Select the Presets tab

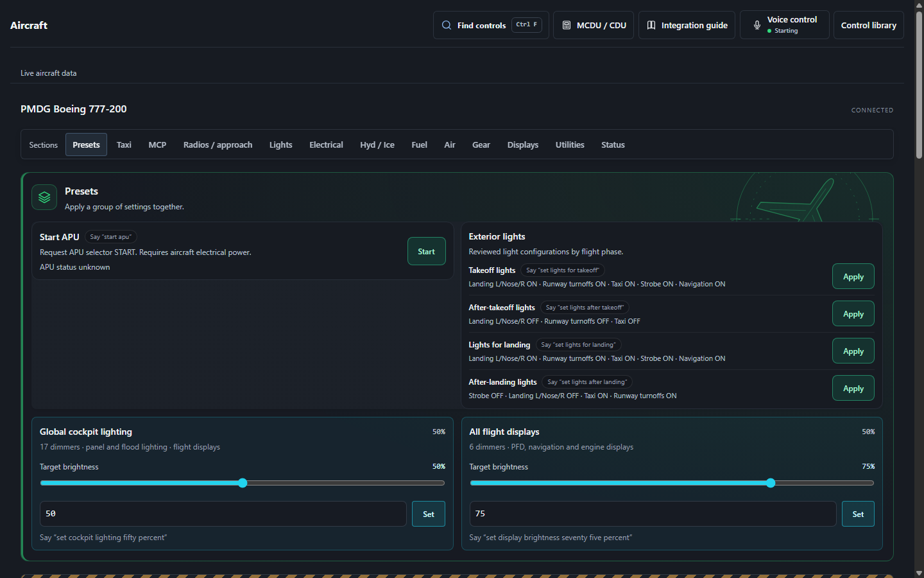(x=86, y=144)
